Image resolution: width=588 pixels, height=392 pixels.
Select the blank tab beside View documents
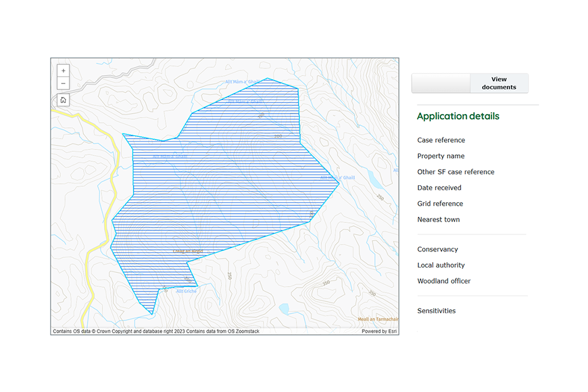click(x=440, y=83)
